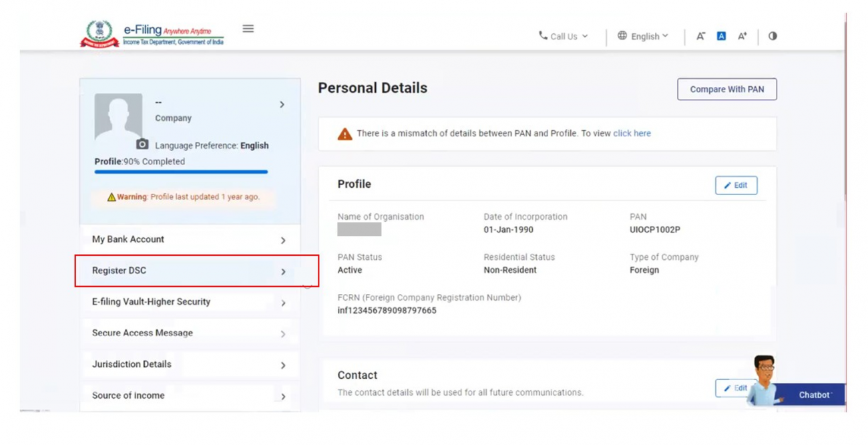The image size is (868, 445).
Task: Toggle high contrast mode icon
Action: (773, 36)
